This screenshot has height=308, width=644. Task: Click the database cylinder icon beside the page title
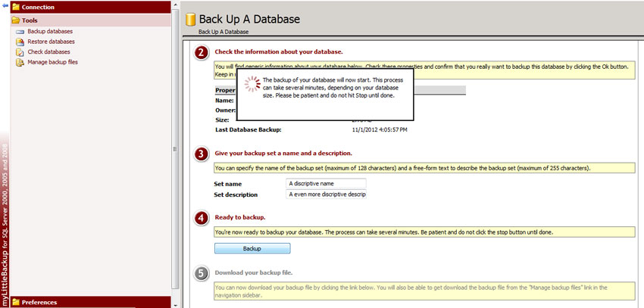click(190, 19)
